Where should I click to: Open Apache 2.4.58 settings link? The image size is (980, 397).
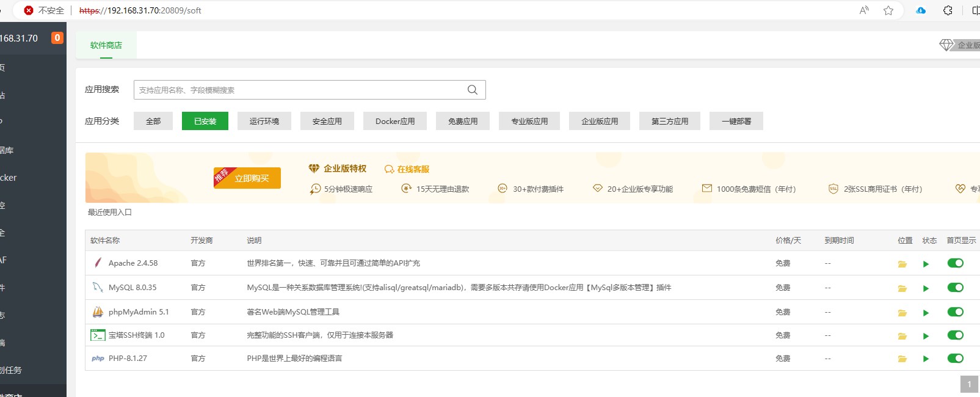pos(133,263)
